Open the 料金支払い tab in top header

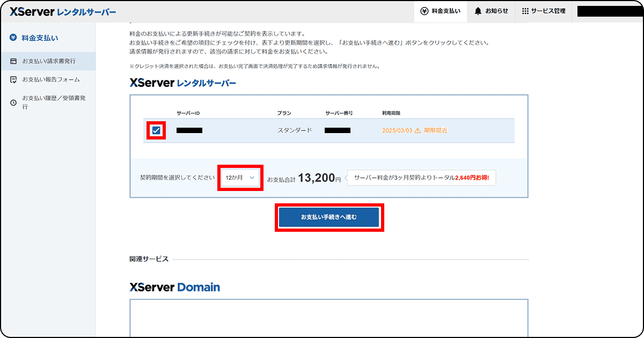[x=441, y=11]
